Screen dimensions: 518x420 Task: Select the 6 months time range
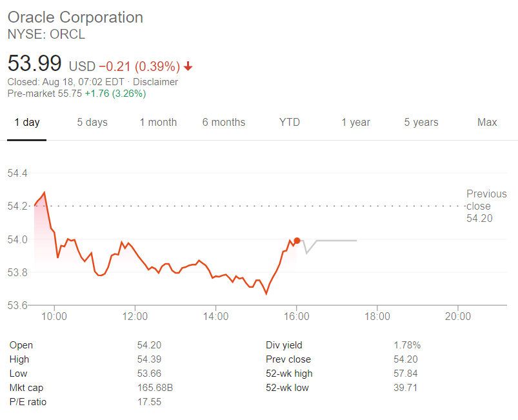point(223,122)
